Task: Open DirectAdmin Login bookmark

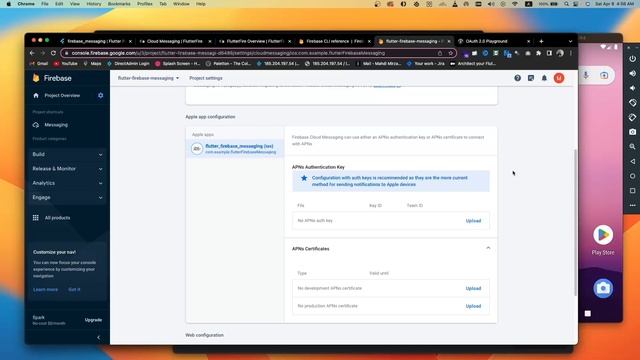Action: point(128,64)
